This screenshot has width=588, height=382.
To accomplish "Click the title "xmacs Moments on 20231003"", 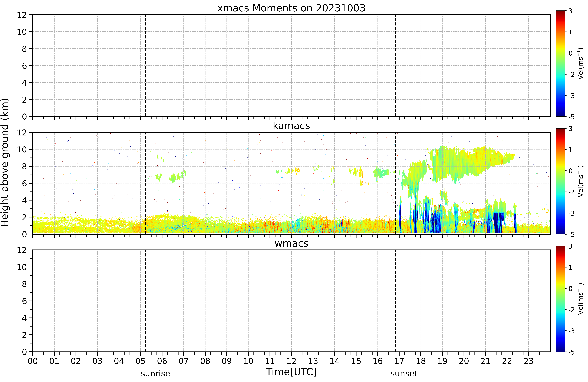I will 291,8.
